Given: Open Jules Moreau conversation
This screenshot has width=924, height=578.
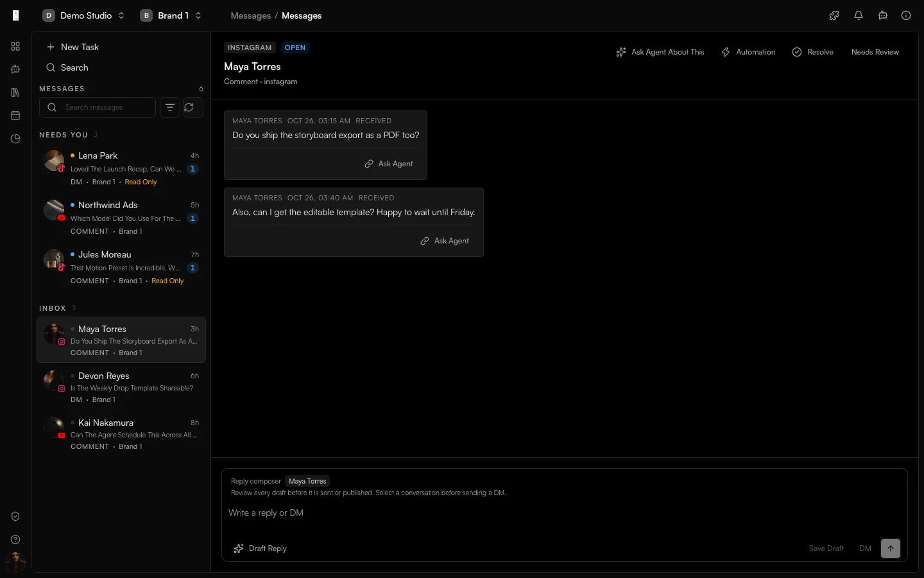Looking at the screenshot, I should [121, 267].
